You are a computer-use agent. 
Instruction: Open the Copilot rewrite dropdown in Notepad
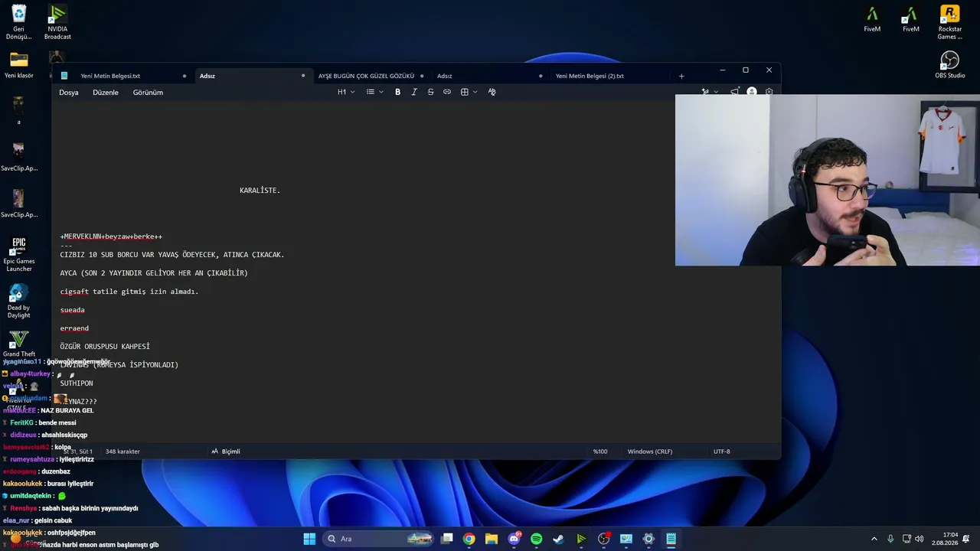pos(710,92)
